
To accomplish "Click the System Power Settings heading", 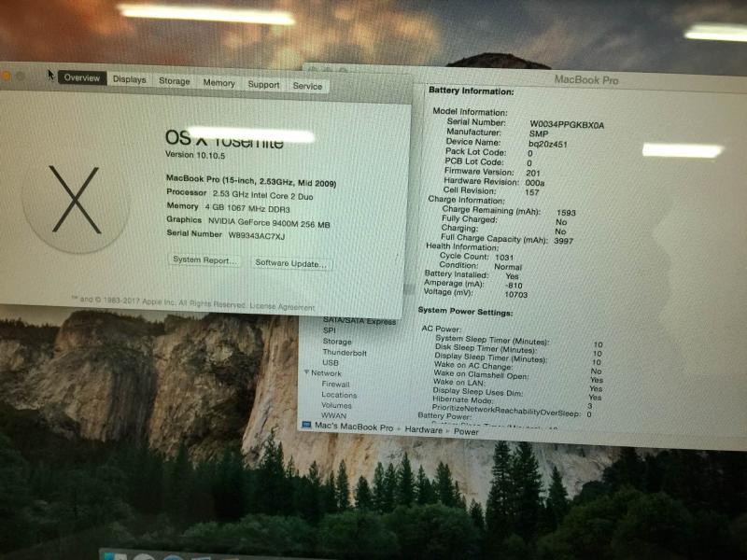I will (465, 312).
